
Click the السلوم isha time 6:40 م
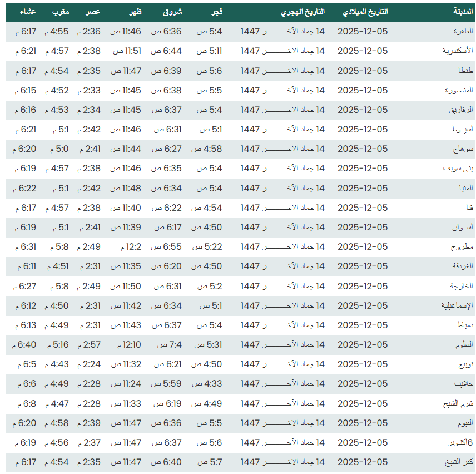(x=24, y=345)
